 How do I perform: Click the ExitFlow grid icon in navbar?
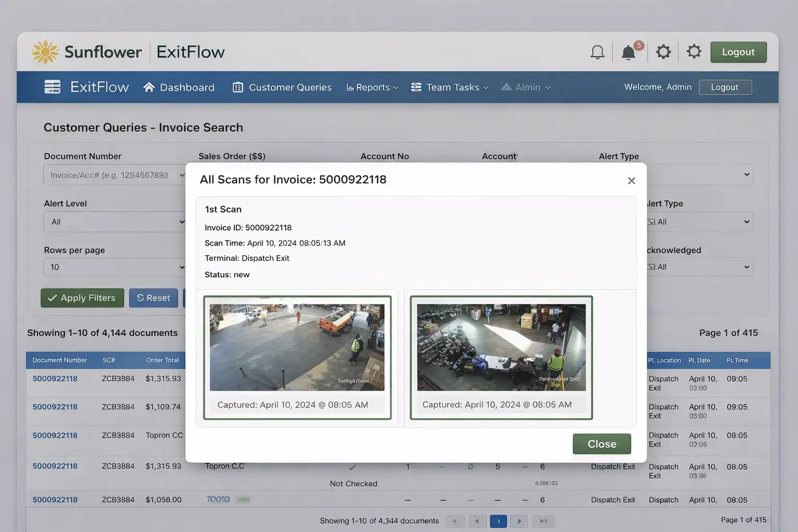pyautogui.click(x=52, y=87)
